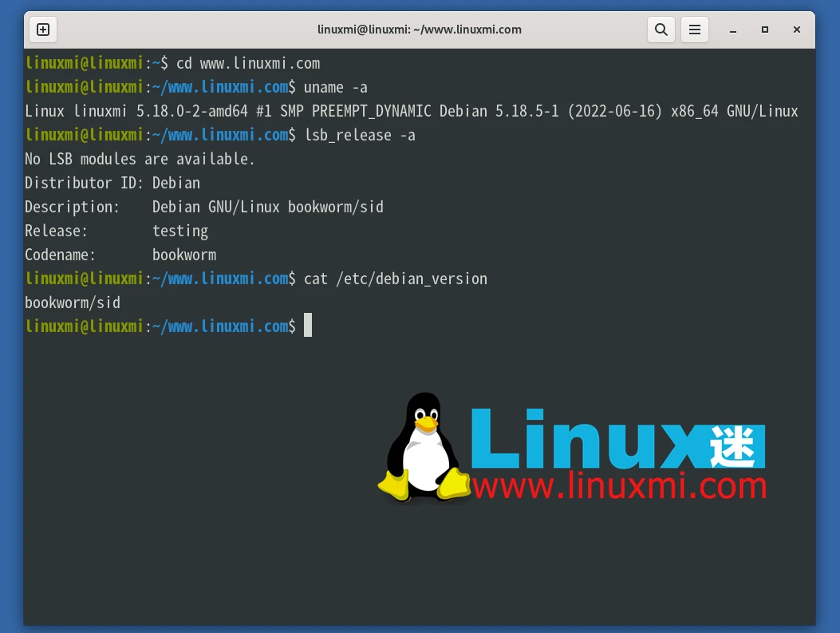
Task: Click the cat /etc/debian_version command
Action: point(396,279)
